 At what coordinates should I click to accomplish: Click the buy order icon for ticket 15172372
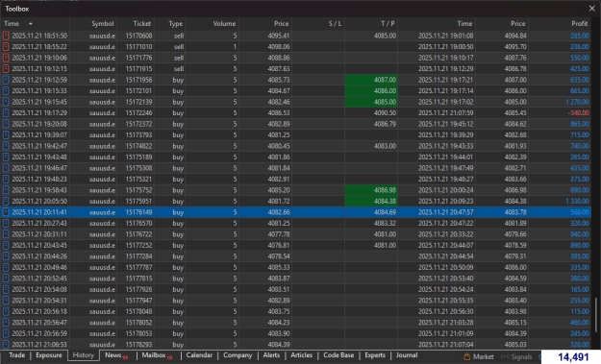6,124
